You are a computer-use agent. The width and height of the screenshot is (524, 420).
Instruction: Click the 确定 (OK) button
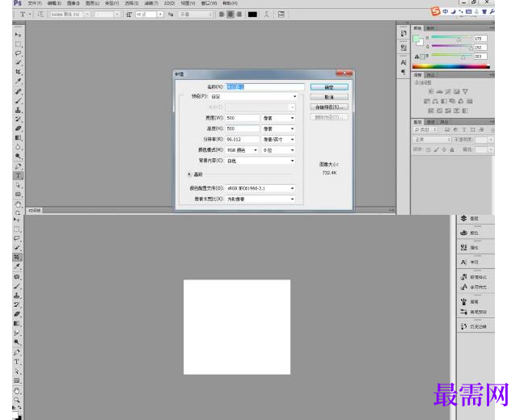click(x=329, y=86)
